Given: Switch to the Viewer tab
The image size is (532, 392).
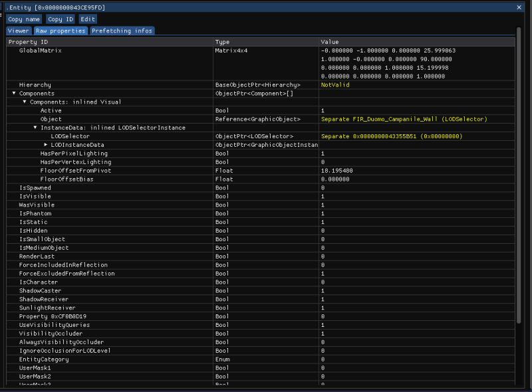Looking at the screenshot, I should click(x=17, y=30).
